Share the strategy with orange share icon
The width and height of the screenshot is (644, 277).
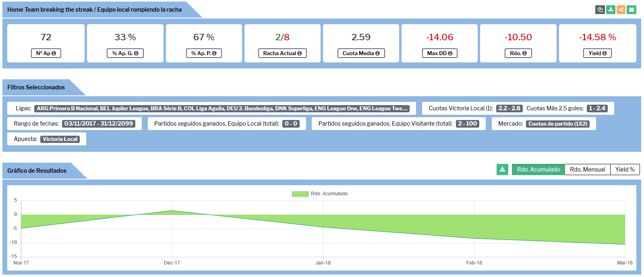tap(621, 10)
